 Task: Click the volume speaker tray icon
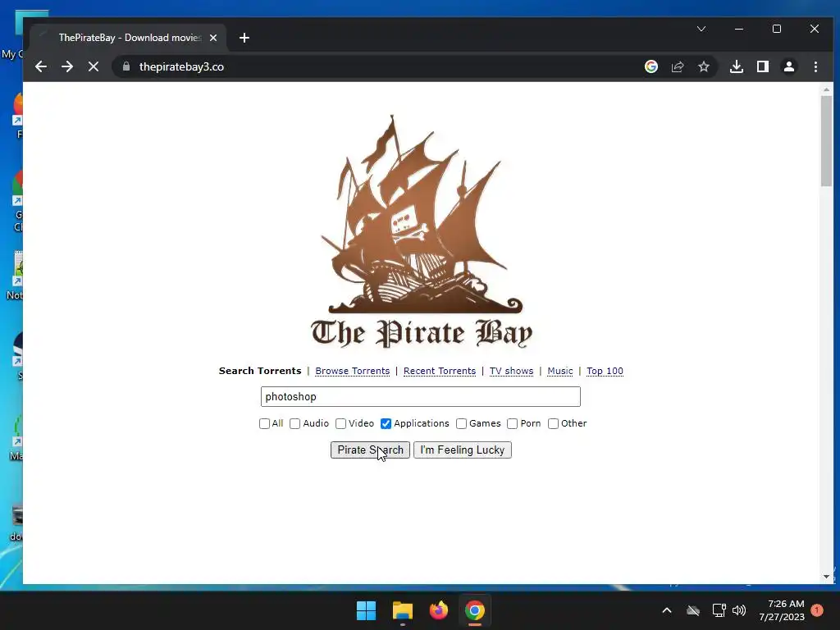click(x=739, y=610)
